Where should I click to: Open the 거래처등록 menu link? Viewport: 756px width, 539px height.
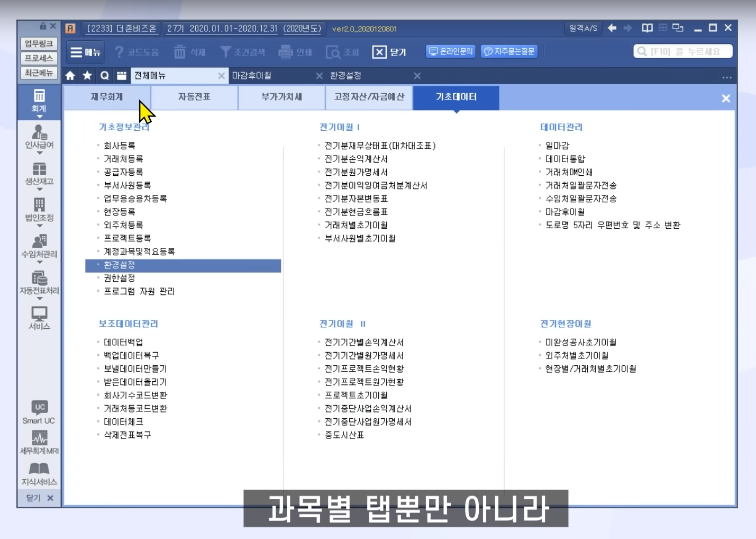point(123,159)
